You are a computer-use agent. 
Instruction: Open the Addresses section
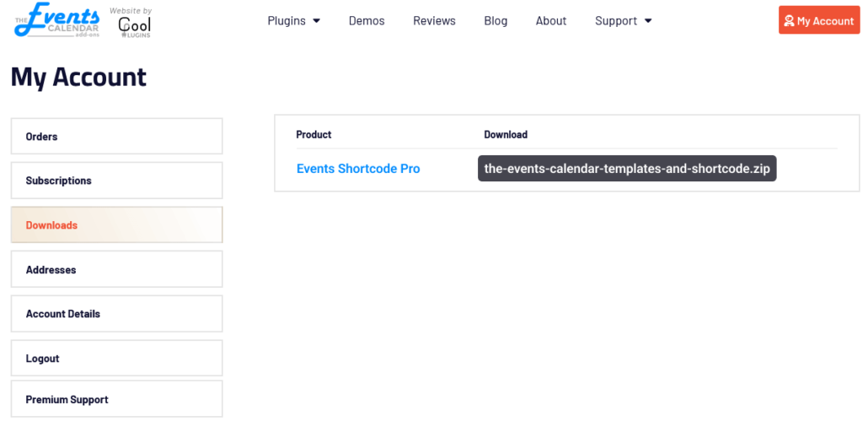tap(116, 269)
